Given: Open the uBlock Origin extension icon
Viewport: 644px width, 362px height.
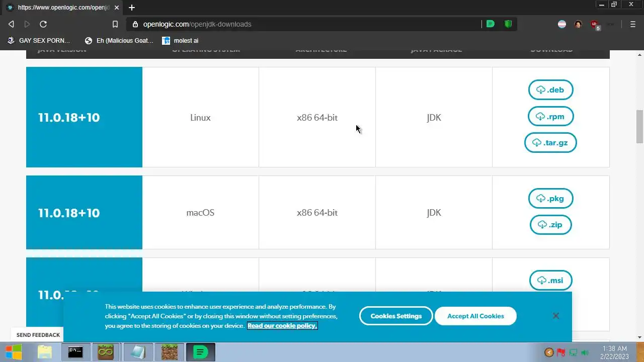Looking at the screenshot, I should [x=595, y=25].
